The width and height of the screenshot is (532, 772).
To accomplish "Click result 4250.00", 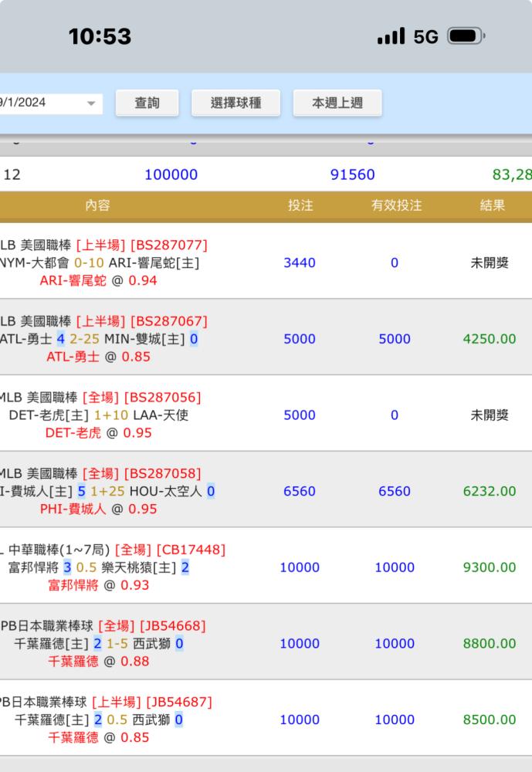I will (x=490, y=339).
